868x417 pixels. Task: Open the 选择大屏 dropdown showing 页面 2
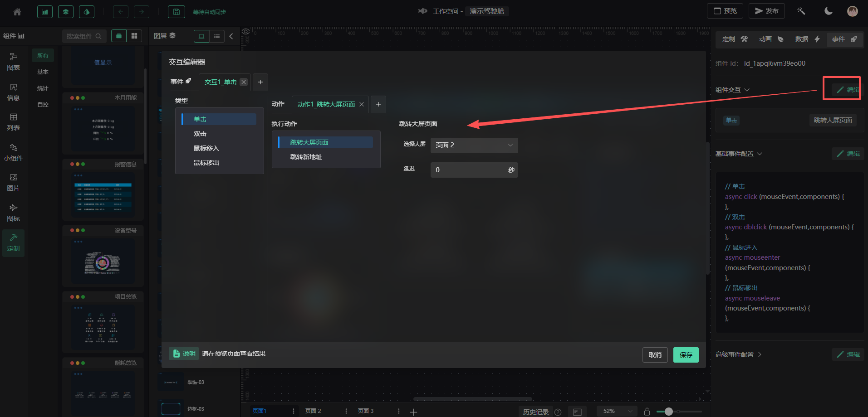(474, 145)
